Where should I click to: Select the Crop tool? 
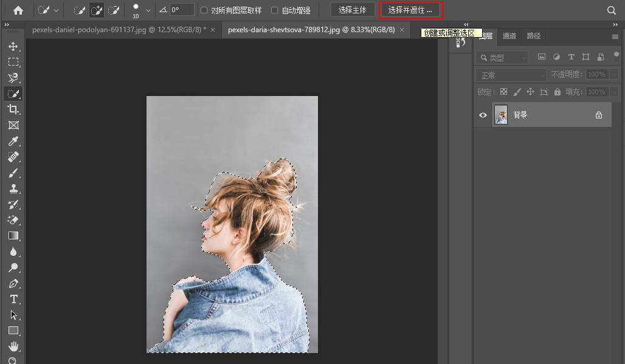(x=13, y=109)
